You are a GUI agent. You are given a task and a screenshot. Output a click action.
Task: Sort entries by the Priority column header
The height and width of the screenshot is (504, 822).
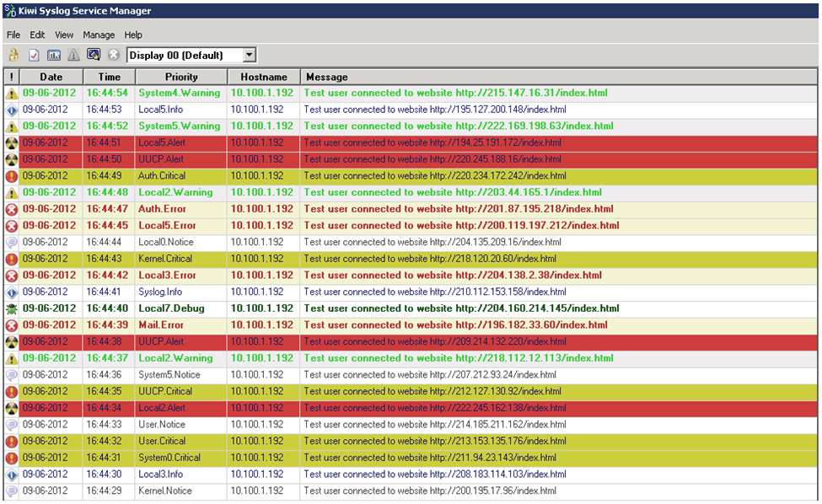click(x=180, y=76)
